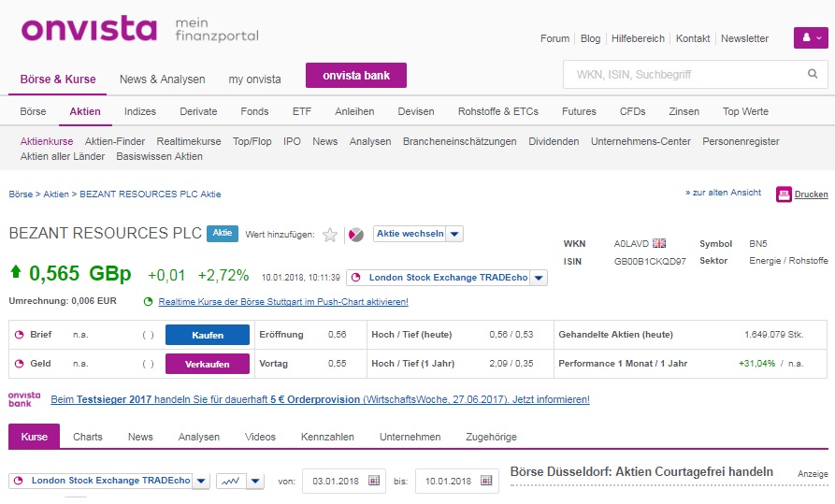The image size is (835, 504).
Task: Expand the chart type dropdown arrow
Action: click(x=255, y=481)
